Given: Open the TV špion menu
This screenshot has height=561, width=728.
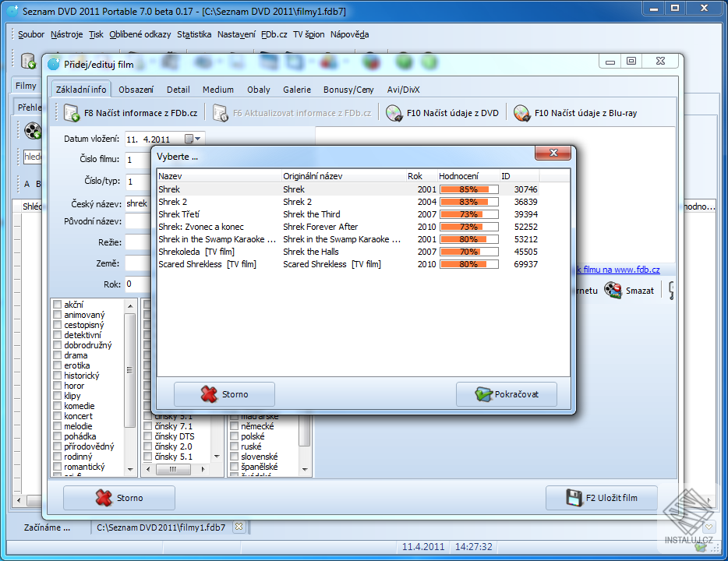Looking at the screenshot, I should tap(309, 34).
